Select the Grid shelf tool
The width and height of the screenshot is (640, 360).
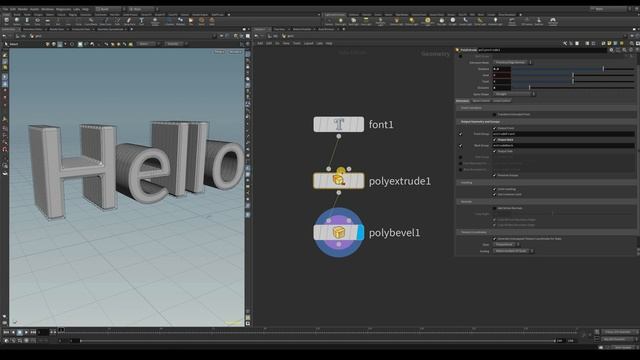(x=47, y=21)
